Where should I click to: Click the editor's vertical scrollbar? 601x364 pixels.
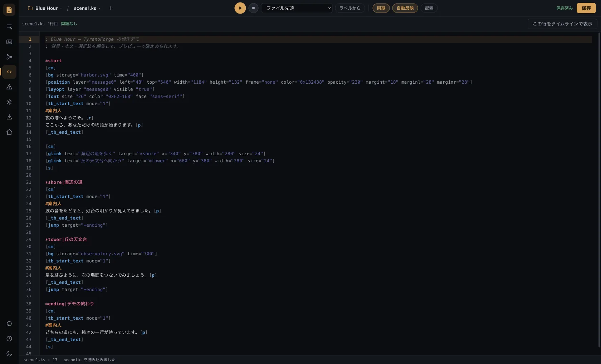599,190
